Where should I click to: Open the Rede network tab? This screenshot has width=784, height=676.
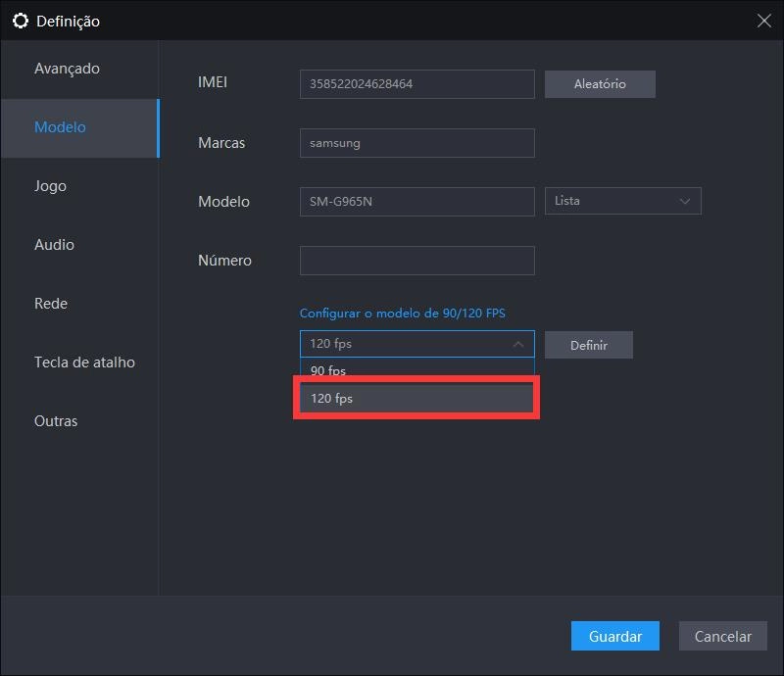click(51, 304)
